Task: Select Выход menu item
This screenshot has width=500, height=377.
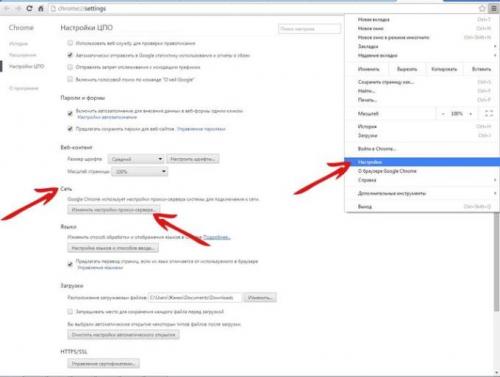Action: tap(422, 207)
